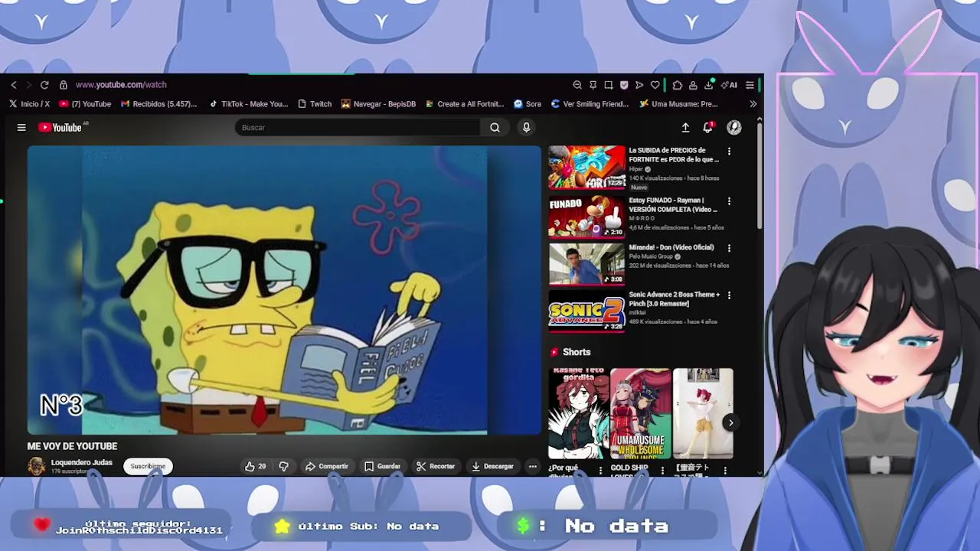
Task: Click the YouTube page scrollbar
Action: (759, 176)
